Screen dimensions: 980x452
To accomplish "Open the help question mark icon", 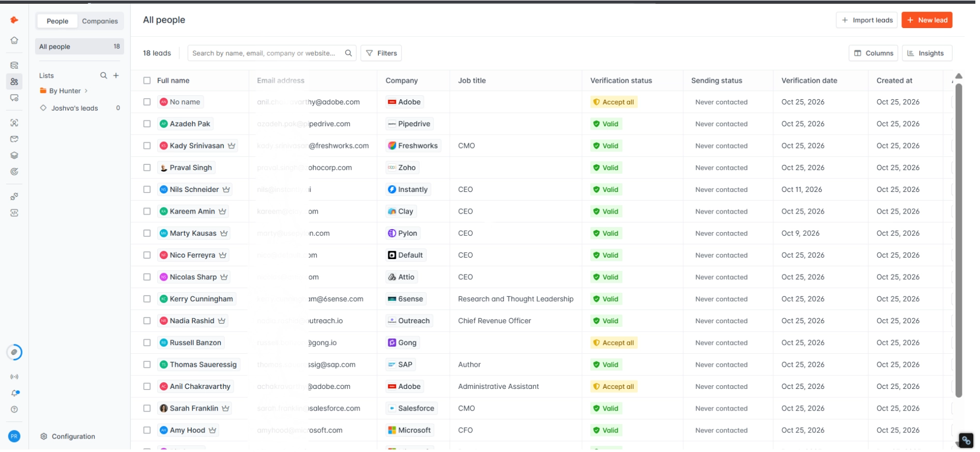I will pos(14,410).
